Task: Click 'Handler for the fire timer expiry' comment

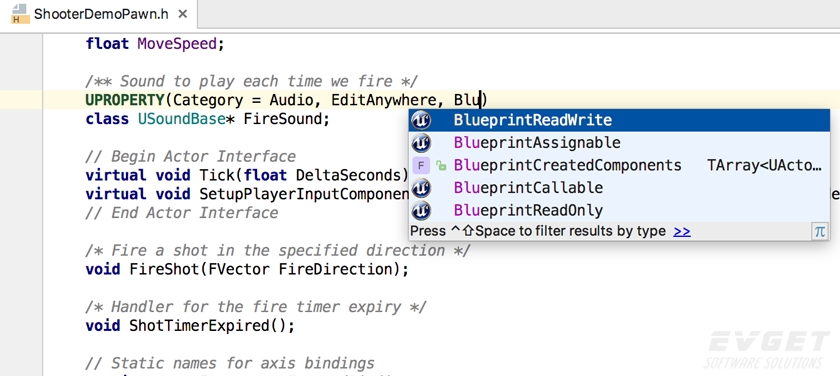Action: [x=256, y=307]
